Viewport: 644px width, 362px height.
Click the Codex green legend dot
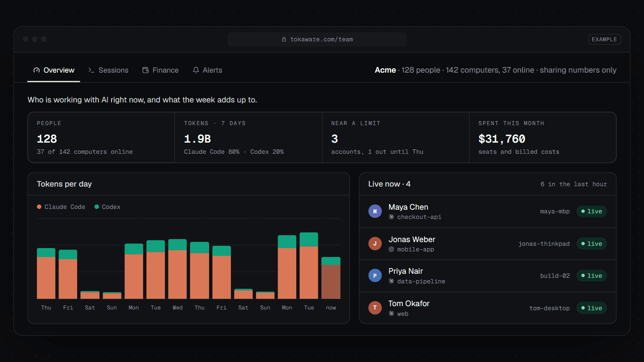pos(97,207)
